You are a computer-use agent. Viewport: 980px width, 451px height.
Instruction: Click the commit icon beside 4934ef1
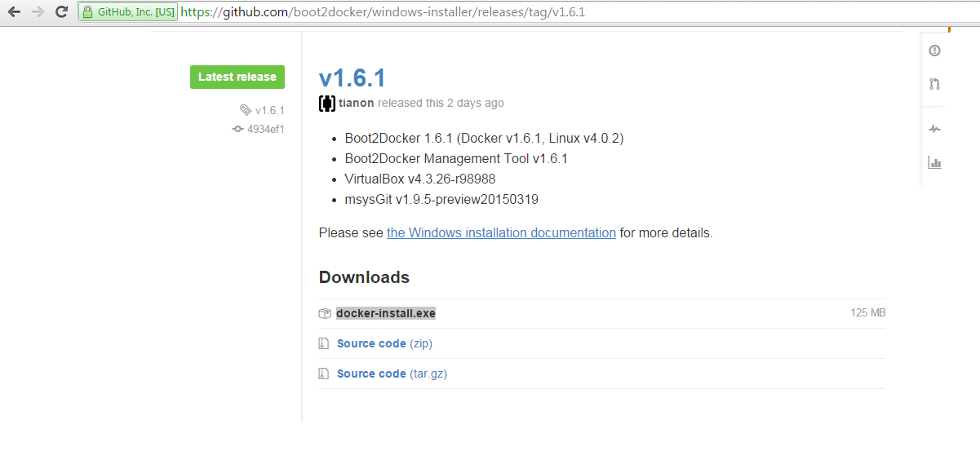point(237,129)
